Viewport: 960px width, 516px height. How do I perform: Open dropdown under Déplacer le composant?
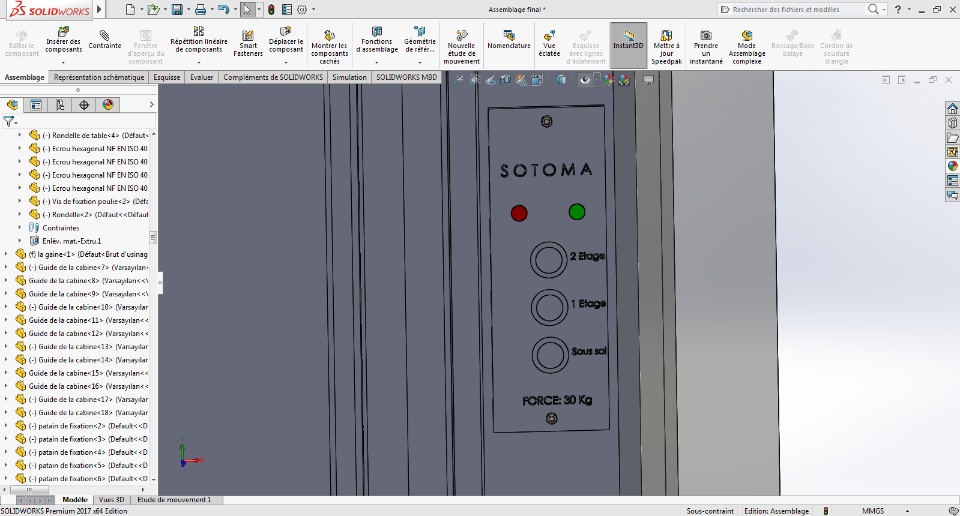pyautogui.click(x=286, y=62)
